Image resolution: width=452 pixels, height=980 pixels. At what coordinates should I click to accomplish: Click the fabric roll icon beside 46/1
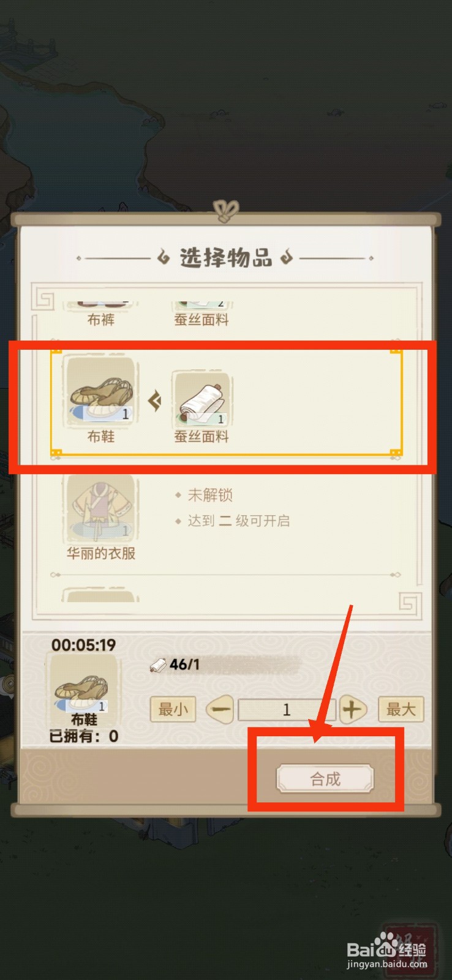[158, 665]
